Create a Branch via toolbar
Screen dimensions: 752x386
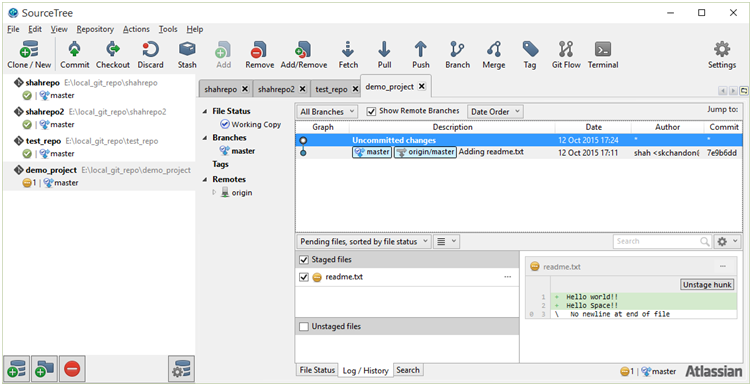(457, 55)
